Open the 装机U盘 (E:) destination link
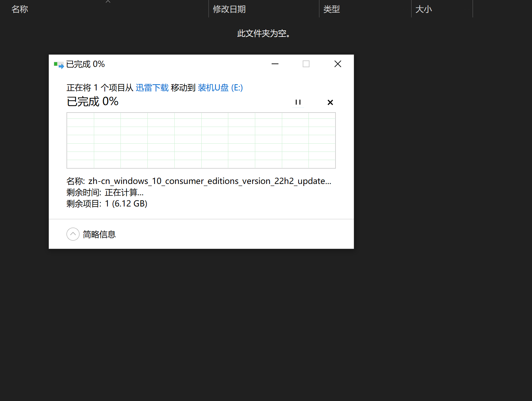 220,88
